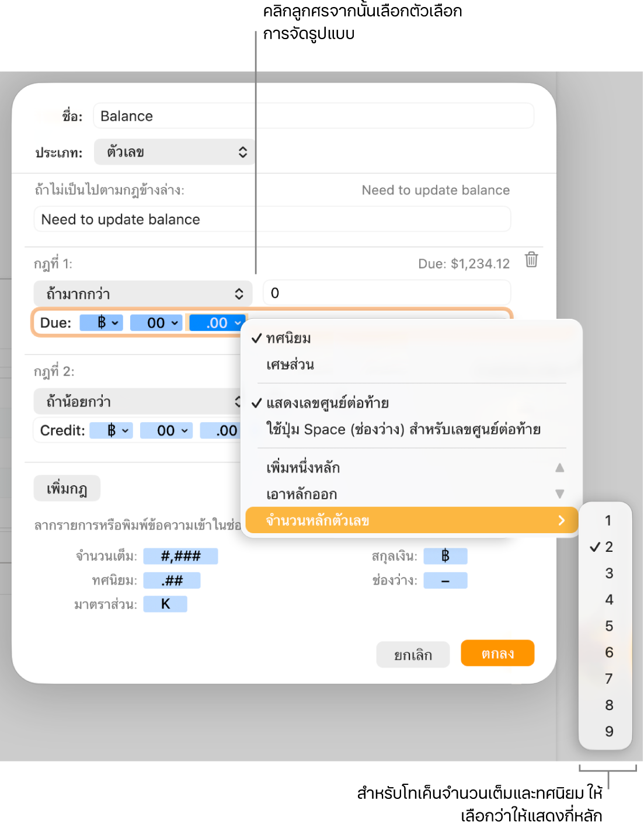Click the ตกลง button
644x831 pixels.
[497, 653]
